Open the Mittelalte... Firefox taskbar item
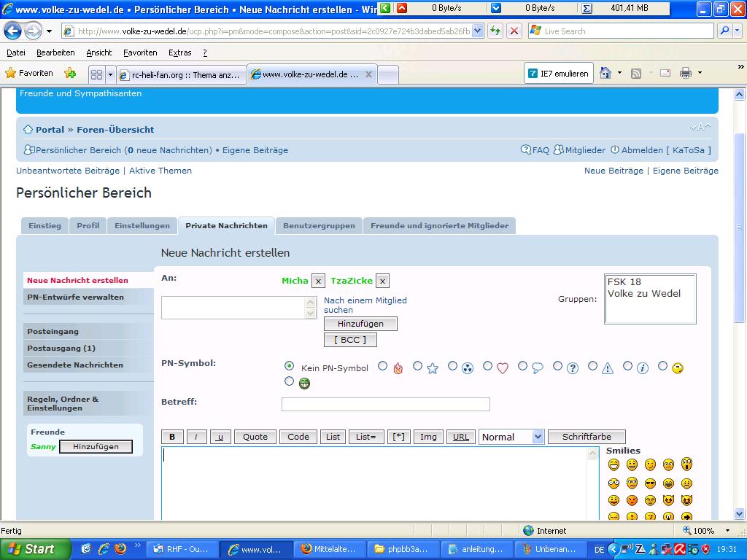 pos(330,549)
